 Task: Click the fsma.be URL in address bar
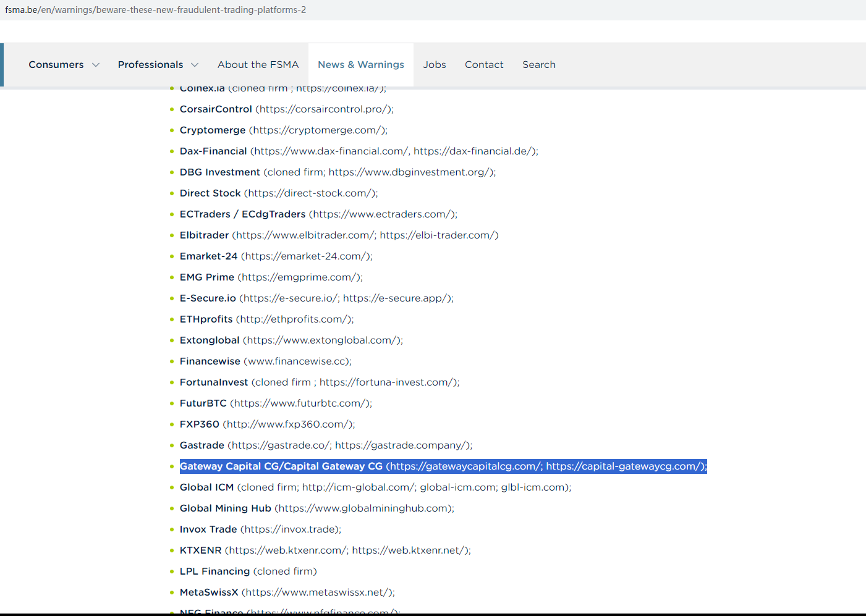155,10
